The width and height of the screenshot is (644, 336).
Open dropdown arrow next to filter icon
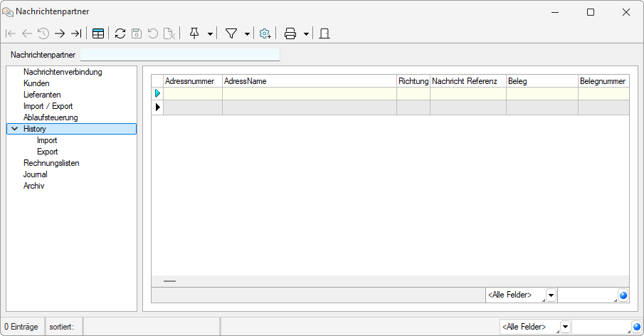(x=247, y=33)
